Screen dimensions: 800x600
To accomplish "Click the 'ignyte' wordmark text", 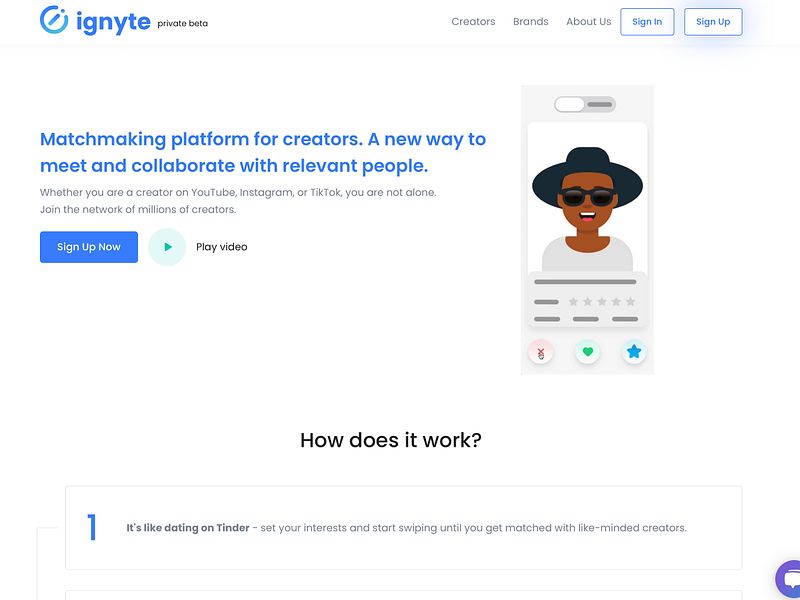I will (113, 22).
